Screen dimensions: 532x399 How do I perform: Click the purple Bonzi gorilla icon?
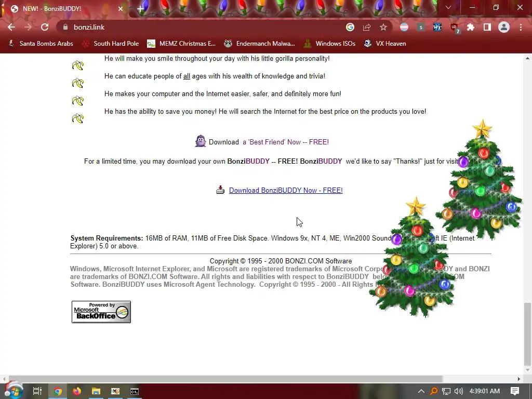pyautogui.click(x=201, y=141)
